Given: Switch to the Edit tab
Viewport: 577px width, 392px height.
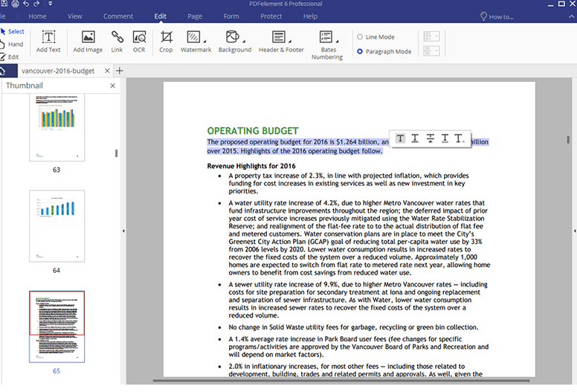Looking at the screenshot, I should 160,16.
